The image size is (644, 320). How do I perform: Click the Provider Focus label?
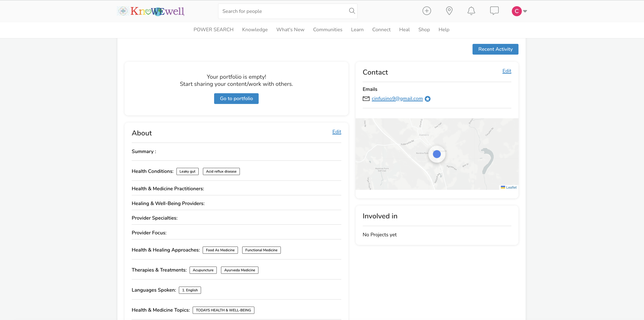149,233
